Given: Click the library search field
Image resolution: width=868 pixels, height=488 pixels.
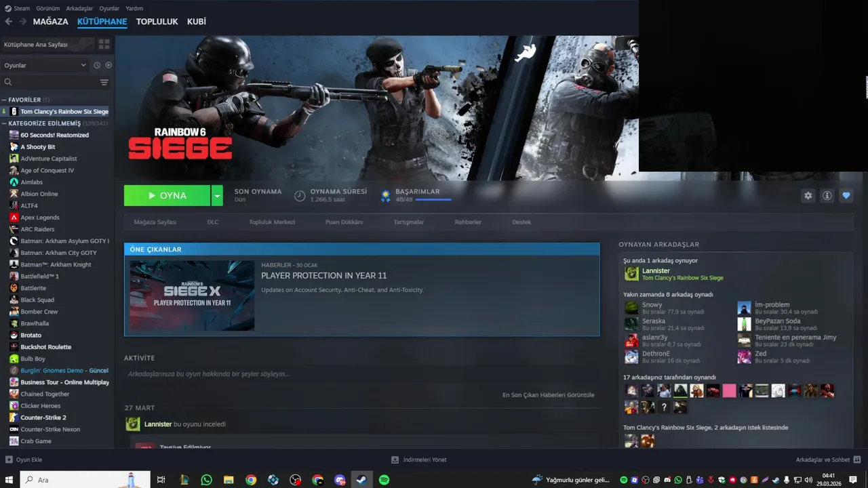Looking at the screenshot, I should [x=52, y=82].
